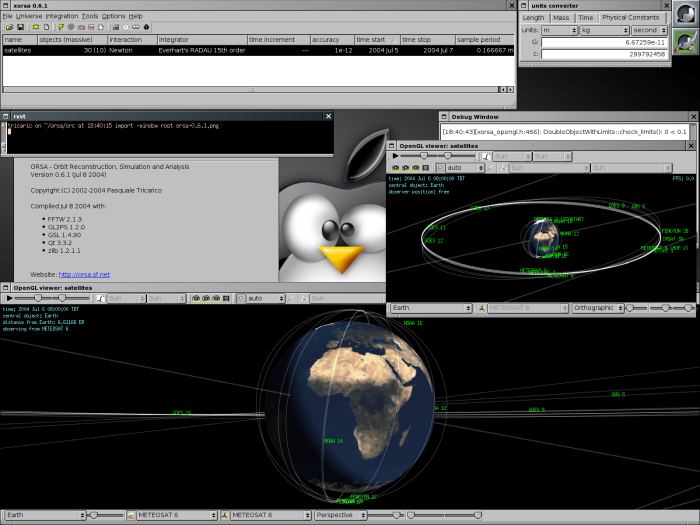Click the lightning bolt icon in xorsa toolbar
The image size is (700, 525).
coord(61,27)
